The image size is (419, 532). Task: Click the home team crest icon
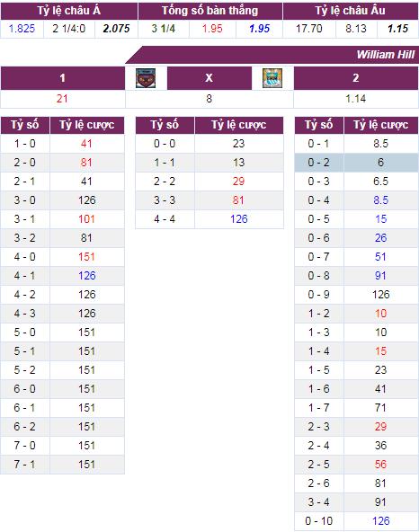coord(146,78)
